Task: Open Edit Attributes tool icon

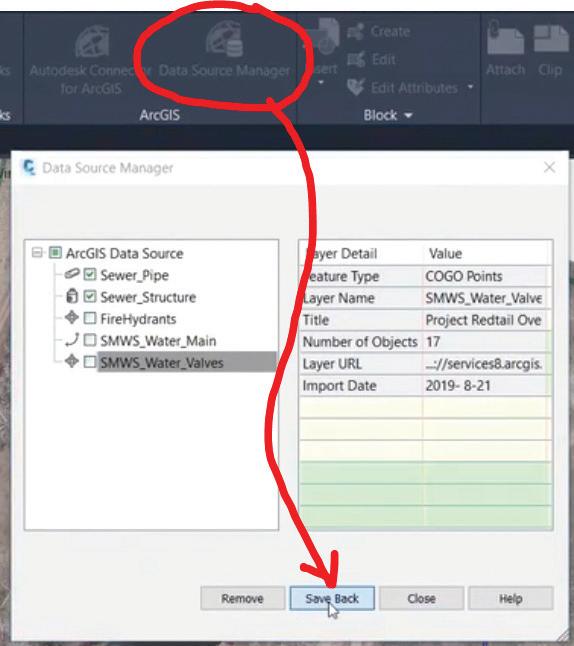Action: point(355,87)
